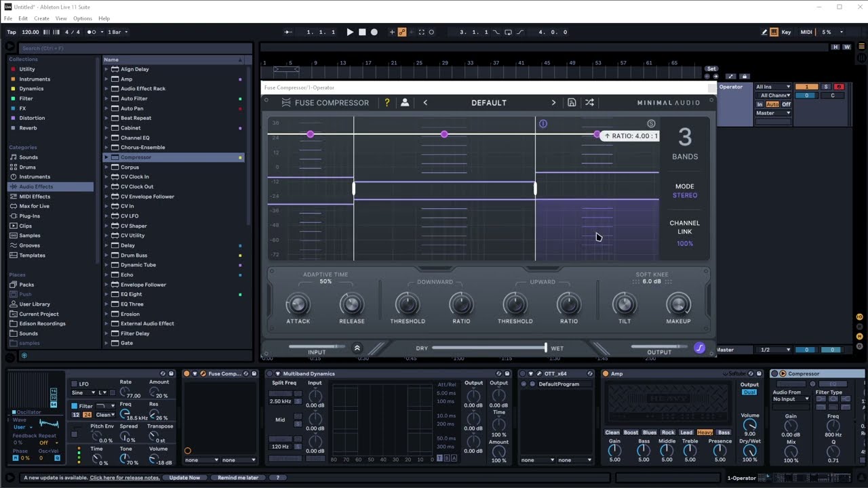Open the All Ins input dropdown

774,87
